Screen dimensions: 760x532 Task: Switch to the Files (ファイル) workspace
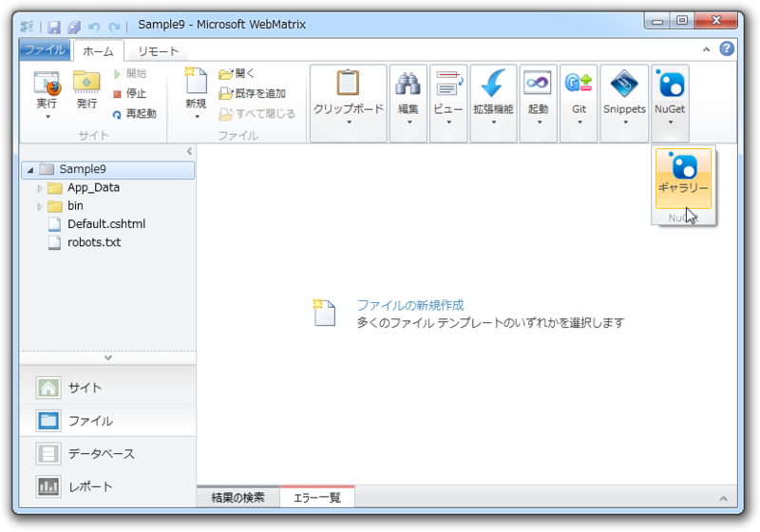tap(107, 421)
